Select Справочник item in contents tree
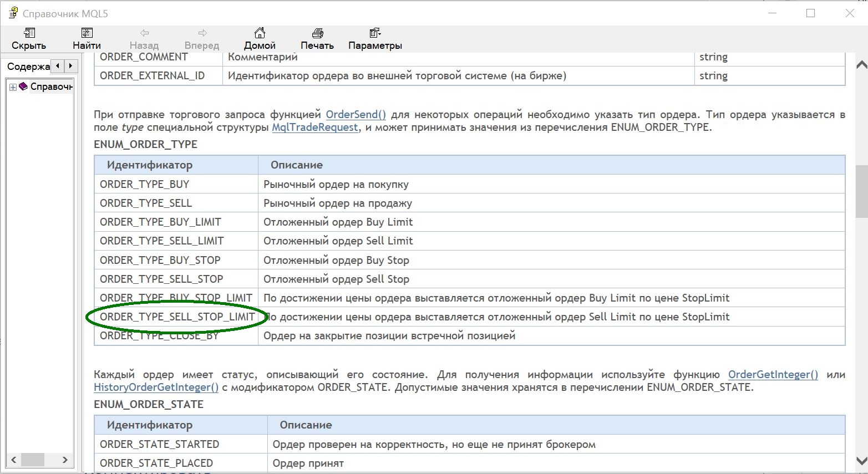 tap(51, 86)
